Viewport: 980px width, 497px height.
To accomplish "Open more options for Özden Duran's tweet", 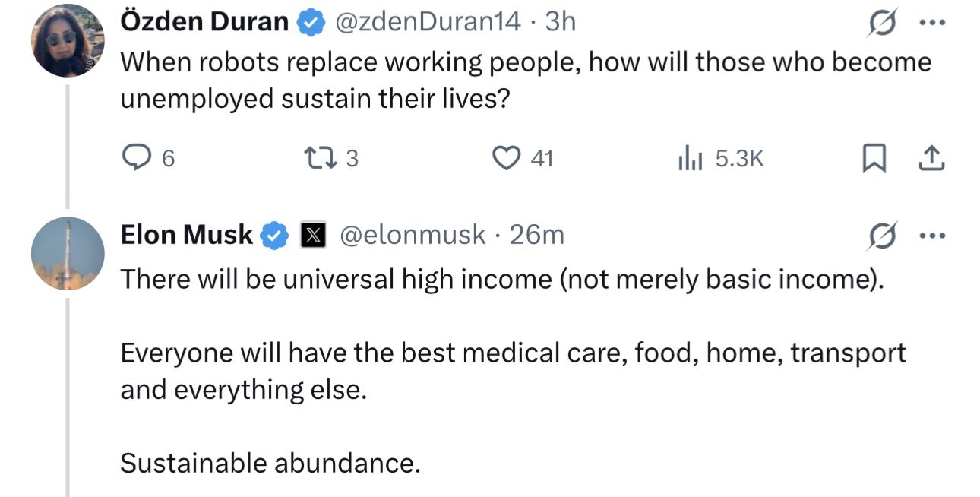I will coord(931,23).
